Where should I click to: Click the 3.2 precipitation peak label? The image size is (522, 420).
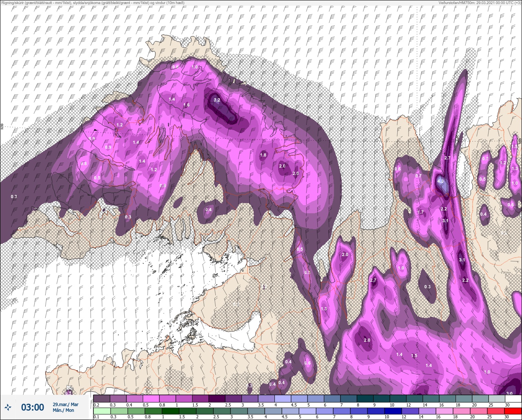tap(217, 100)
